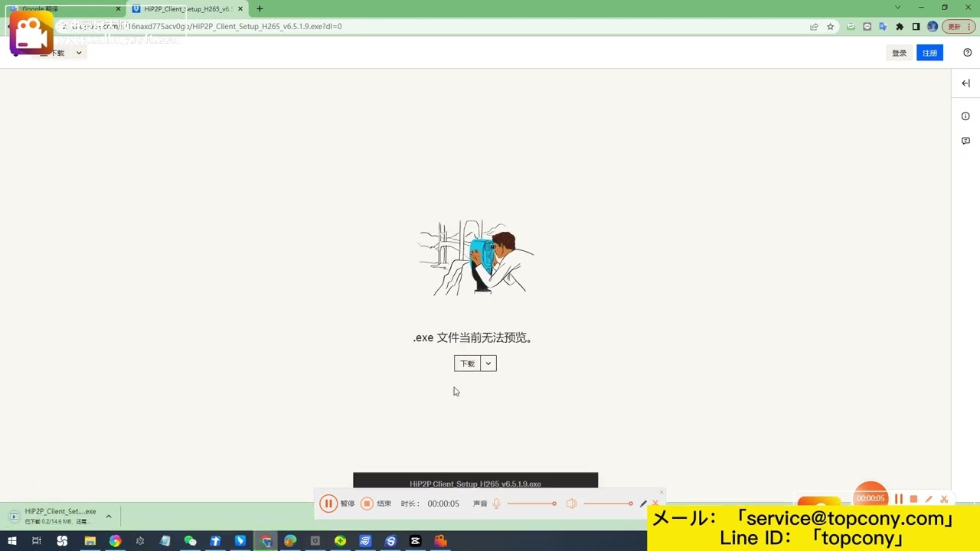
Task: Open WeChat from the taskbar
Action: click(190, 541)
